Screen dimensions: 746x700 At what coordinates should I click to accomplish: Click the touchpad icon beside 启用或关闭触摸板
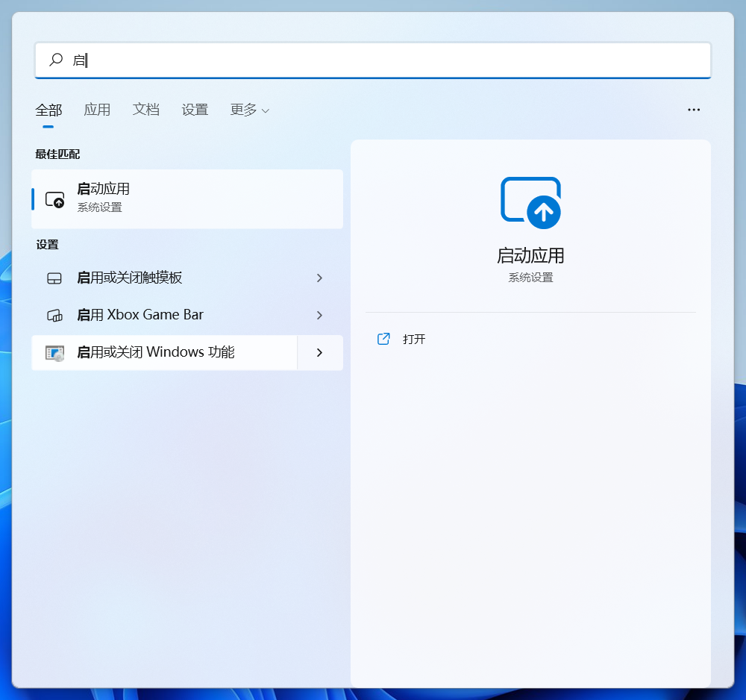pos(53,278)
